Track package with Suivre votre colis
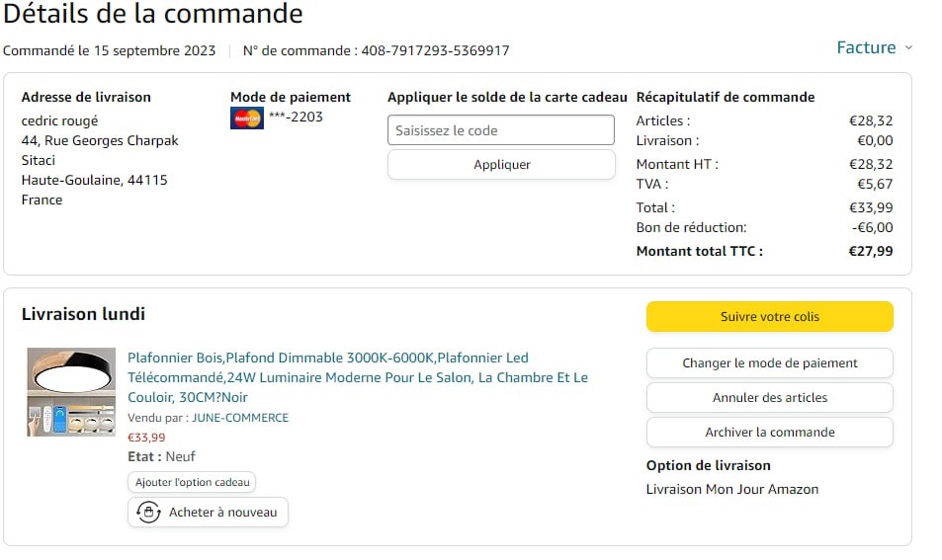Viewport: 942px width, 560px height. (769, 317)
